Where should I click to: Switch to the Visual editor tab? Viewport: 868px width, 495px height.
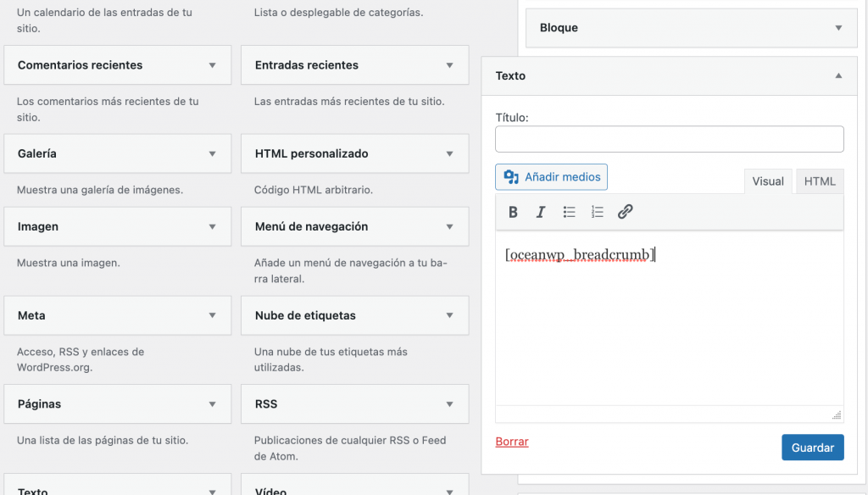(x=768, y=181)
